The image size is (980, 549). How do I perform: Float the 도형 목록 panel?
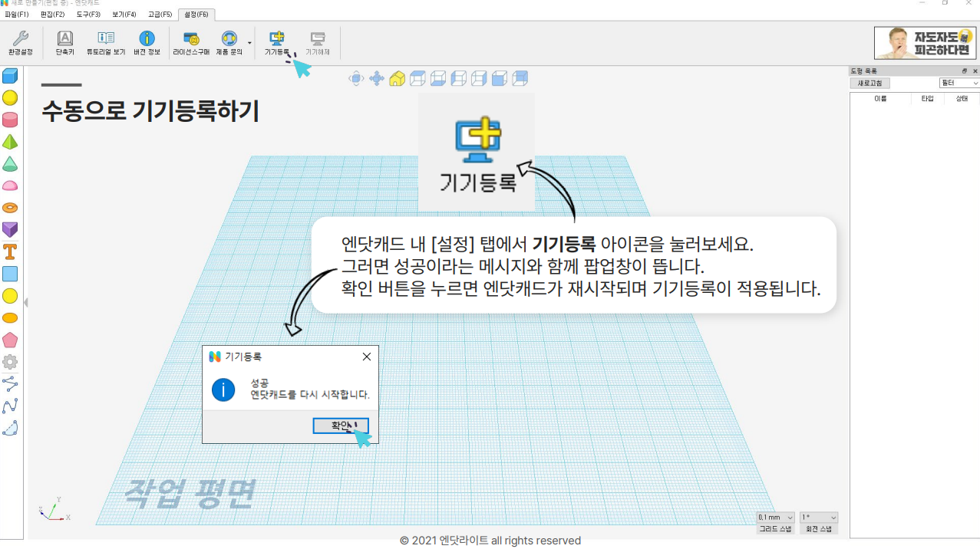965,71
